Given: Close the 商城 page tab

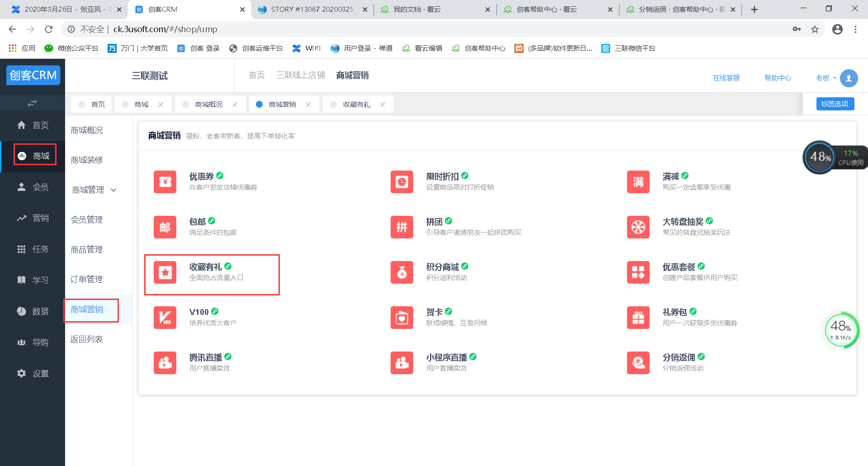Looking at the screenshot, I should [160, 105].
